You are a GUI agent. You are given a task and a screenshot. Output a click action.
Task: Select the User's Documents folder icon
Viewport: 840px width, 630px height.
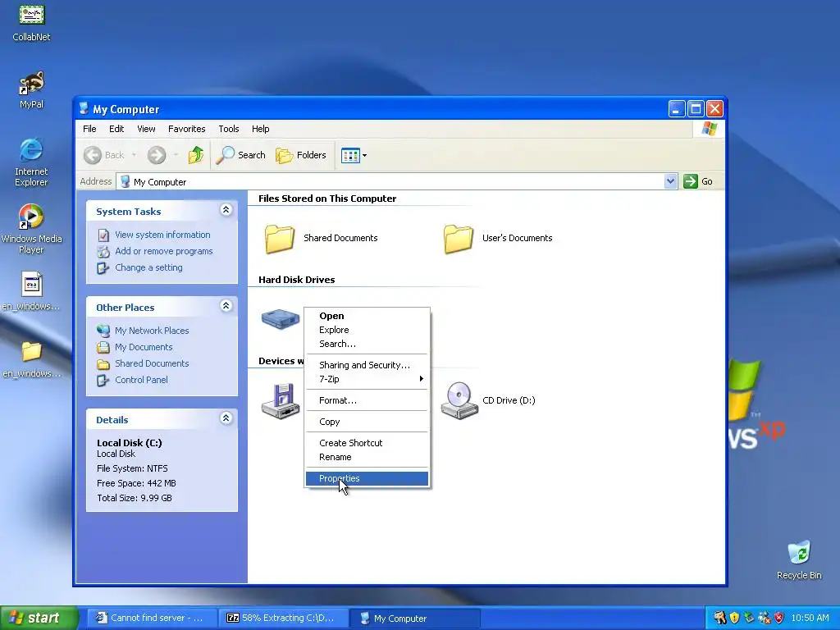[x=458, y=239]
